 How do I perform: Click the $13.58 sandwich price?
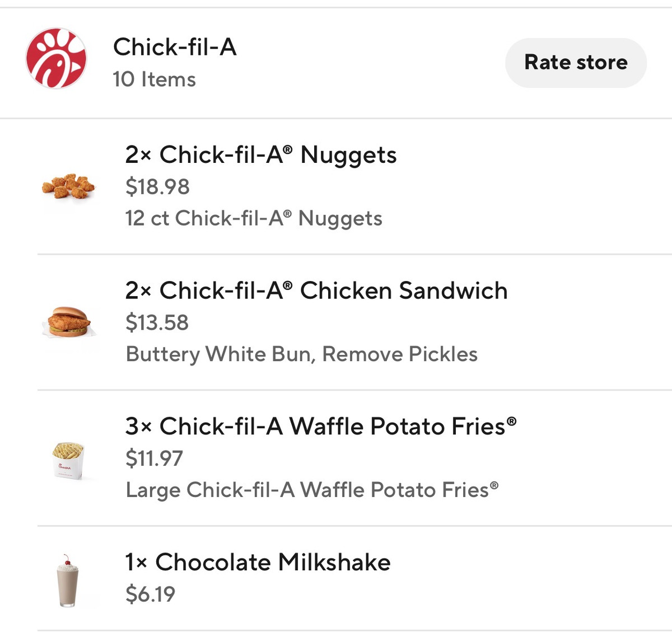pyautogui.click(x=157, y=322)
